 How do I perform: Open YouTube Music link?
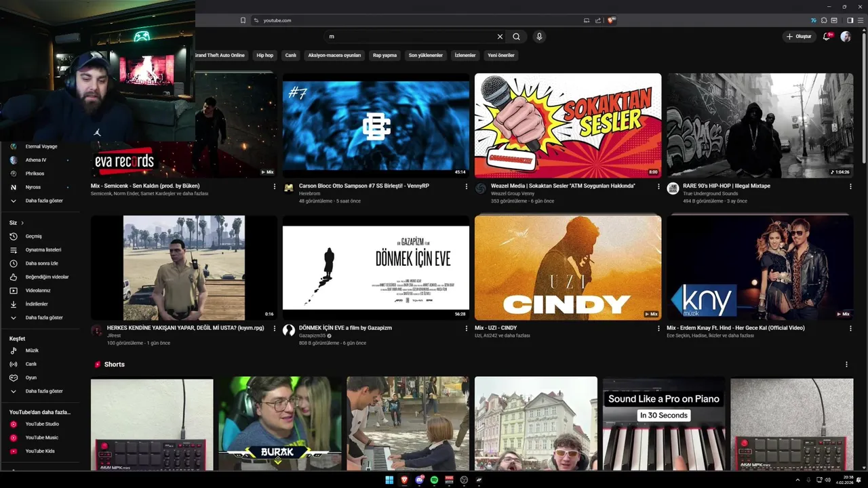(41, 438)
